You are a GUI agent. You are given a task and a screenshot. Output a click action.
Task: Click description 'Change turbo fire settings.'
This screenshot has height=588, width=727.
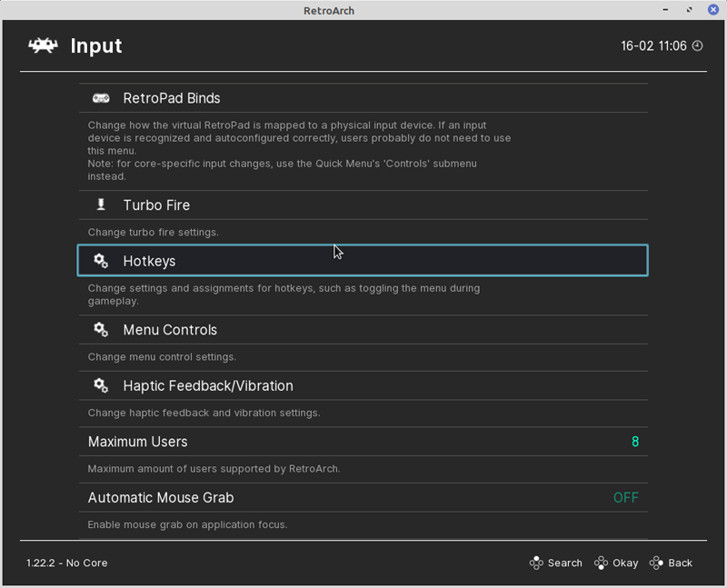[x=153, y=233]
